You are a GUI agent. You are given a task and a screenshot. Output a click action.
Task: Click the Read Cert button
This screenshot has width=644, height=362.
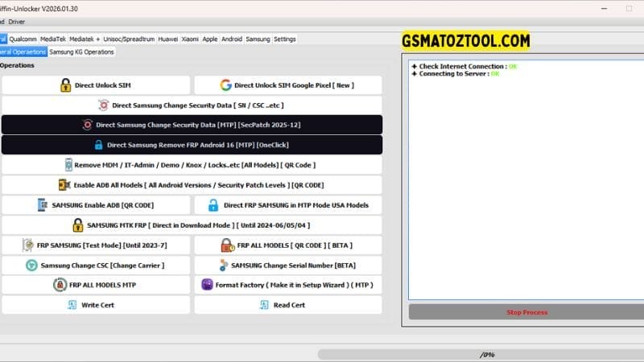click(x=288, y=305)
